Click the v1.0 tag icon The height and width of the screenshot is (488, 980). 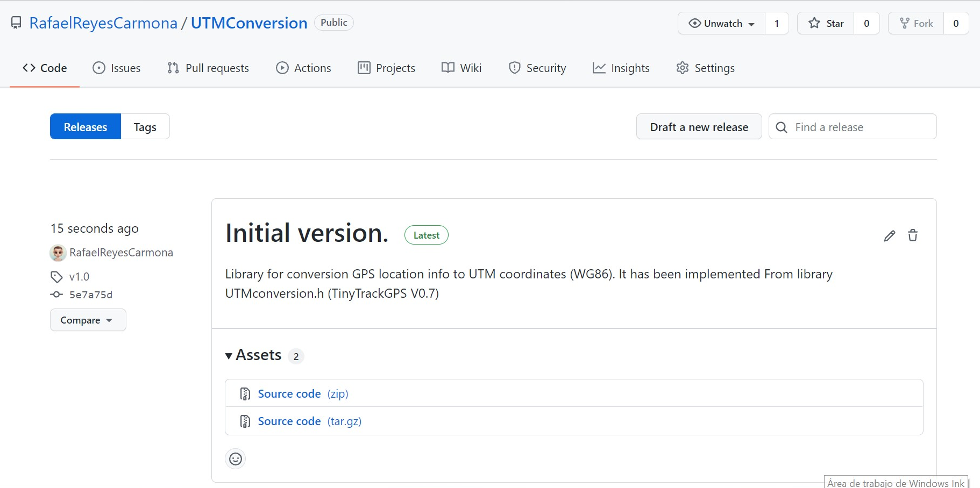click(56, 277)
